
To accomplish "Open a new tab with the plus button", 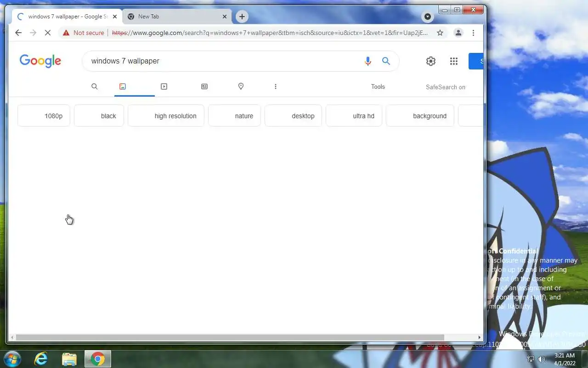I will 242,17.
